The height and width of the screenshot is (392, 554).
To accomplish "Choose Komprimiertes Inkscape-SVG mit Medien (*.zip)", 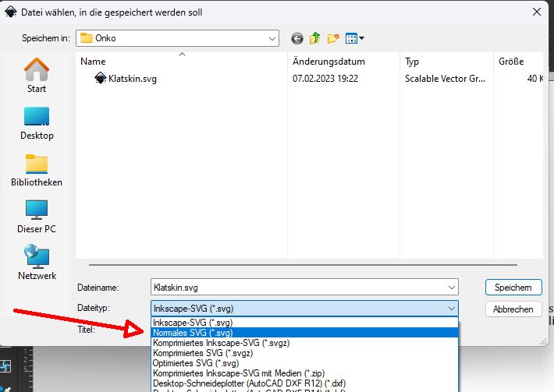I will tap(304, 373).
